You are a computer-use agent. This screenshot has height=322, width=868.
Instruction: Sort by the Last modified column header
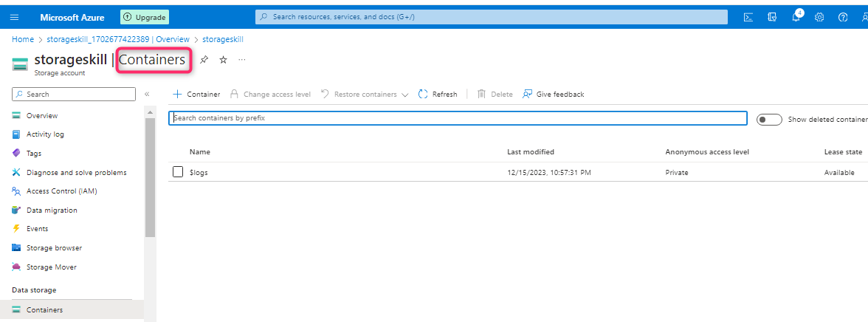coord(530,152)
